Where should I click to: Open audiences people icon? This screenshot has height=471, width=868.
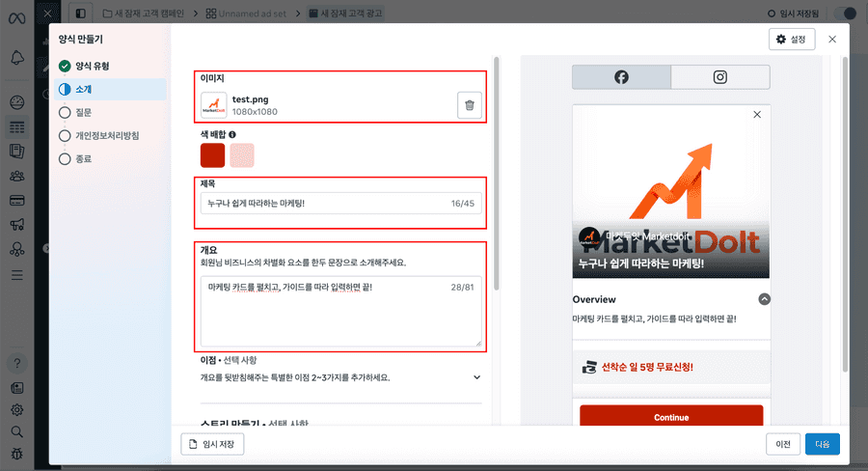click(x=17, y=177)
